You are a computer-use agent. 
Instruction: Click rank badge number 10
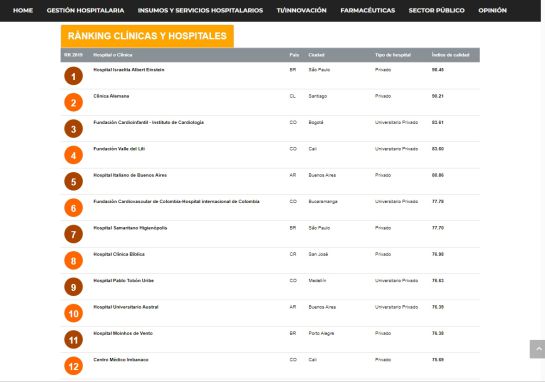pyautogui.click(x=73, y=314)
